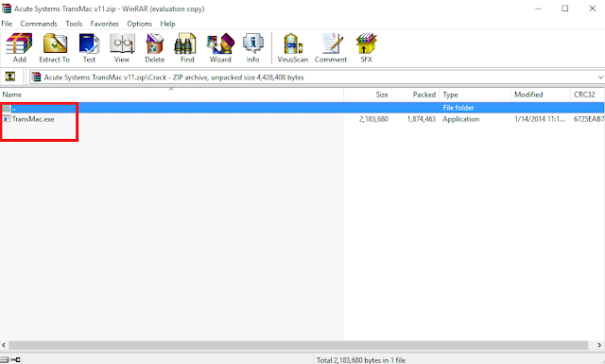
Task: Open the Tools menu
Action: point(74,24)
